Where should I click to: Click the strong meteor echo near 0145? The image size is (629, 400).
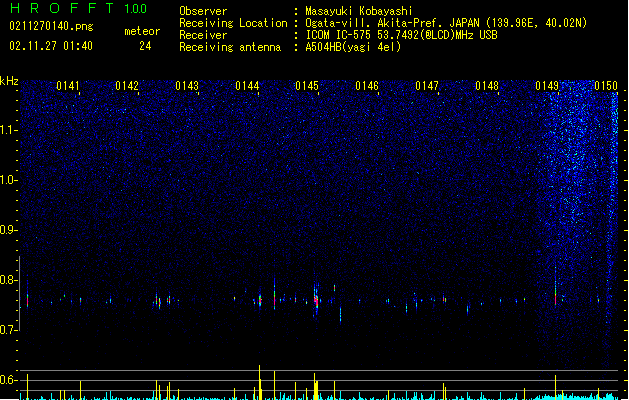point(316,300)
